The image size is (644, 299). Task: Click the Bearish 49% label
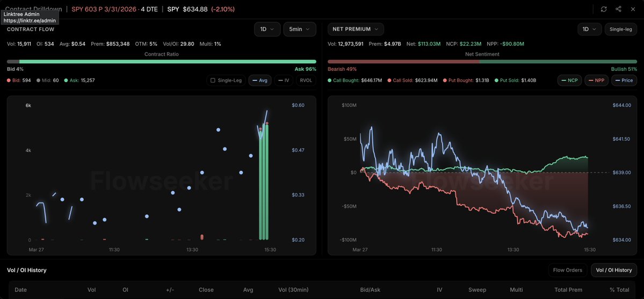click(342, 69)
